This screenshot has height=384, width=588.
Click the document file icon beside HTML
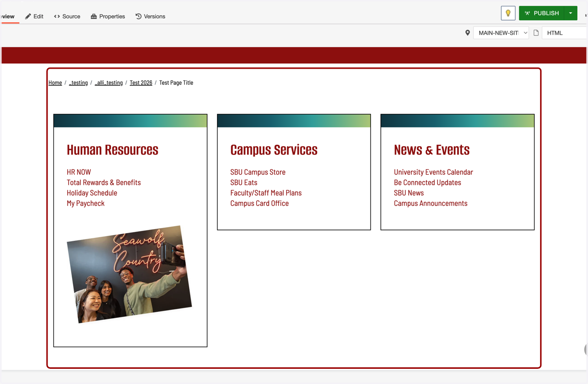coord(536,33)
